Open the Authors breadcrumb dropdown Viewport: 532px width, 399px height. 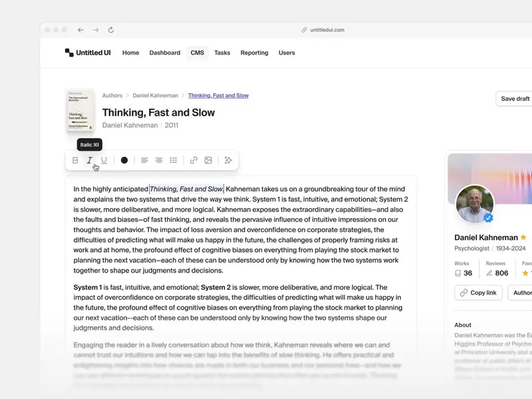(x=112, y=95)
